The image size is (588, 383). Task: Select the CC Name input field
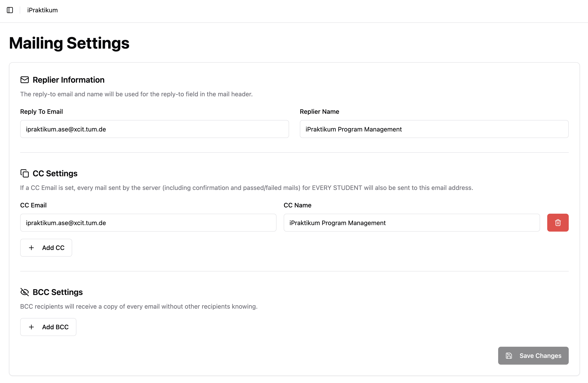point(412,222)
